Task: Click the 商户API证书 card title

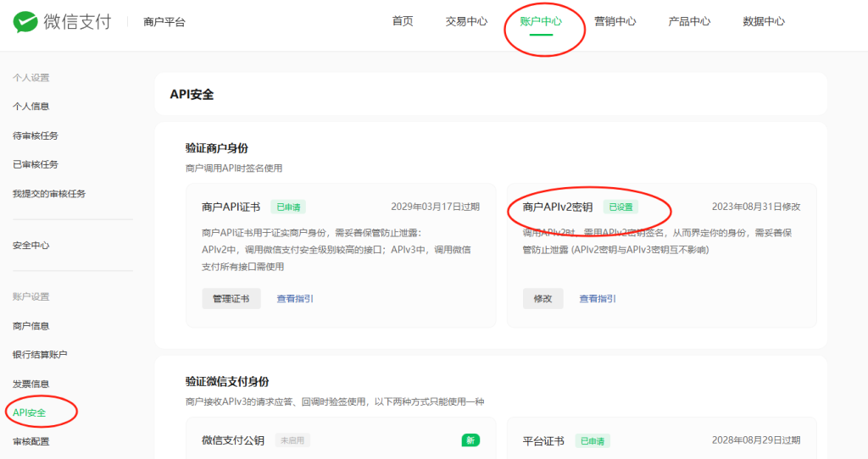Action: click(231, 207)
